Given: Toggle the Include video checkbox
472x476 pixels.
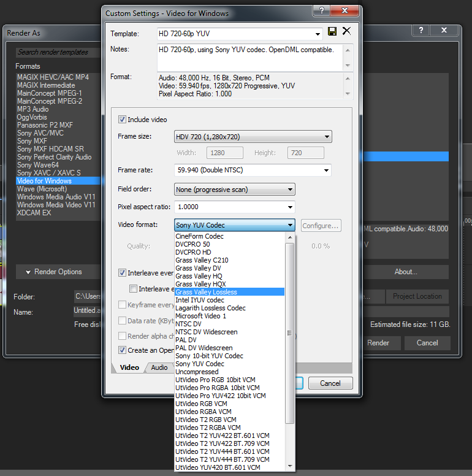Looking at the screenshot, I should click(122, 120).
